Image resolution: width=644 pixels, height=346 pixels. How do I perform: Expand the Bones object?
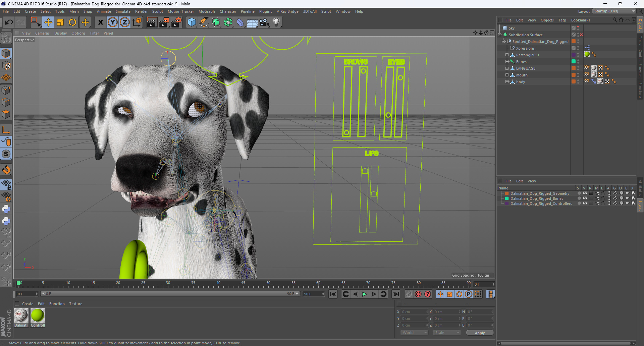507,62
